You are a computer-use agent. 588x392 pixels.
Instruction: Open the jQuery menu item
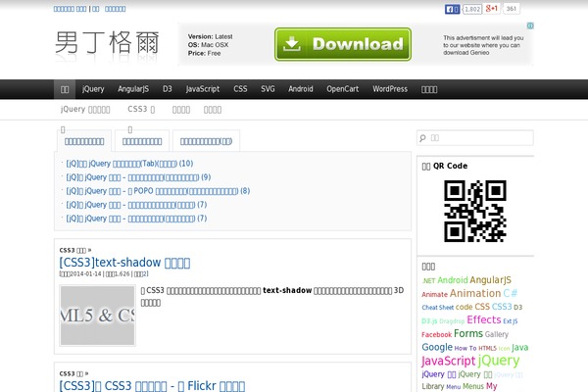(x=93, y=89)
